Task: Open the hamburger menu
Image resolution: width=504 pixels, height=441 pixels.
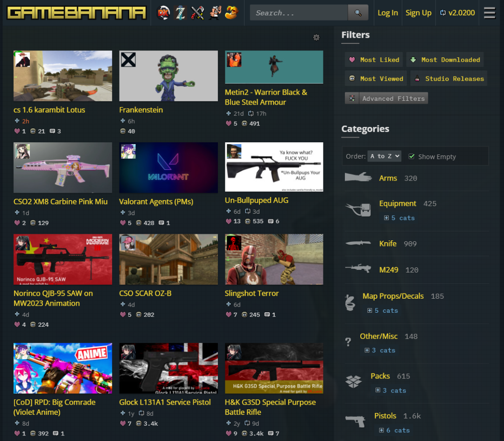Action: pyautogui.click(x=489, y=13)
